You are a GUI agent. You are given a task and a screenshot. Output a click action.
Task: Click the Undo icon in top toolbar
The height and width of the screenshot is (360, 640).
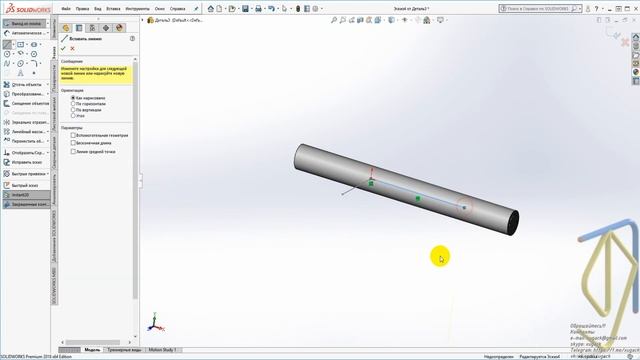pos(271,9)
